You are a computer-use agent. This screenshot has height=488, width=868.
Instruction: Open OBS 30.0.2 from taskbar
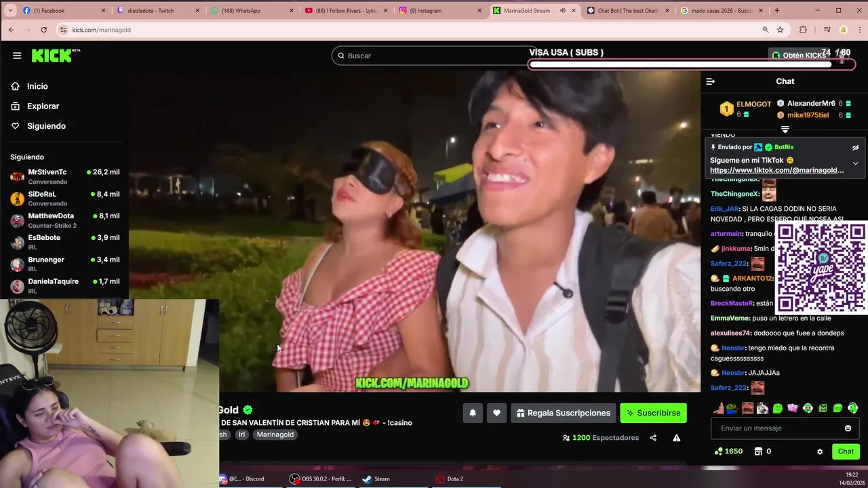pos(321,479)
